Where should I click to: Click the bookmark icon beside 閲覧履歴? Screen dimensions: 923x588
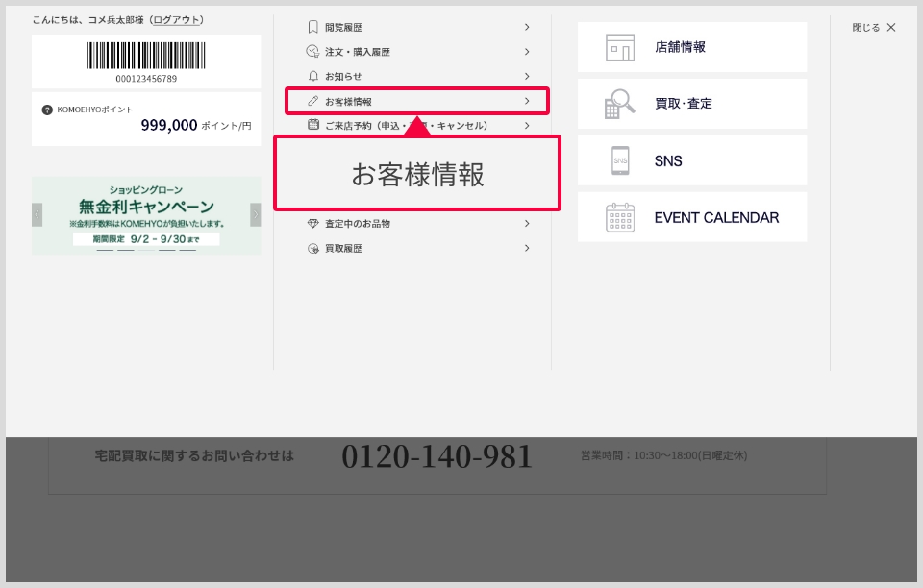(x=312, y=28)
